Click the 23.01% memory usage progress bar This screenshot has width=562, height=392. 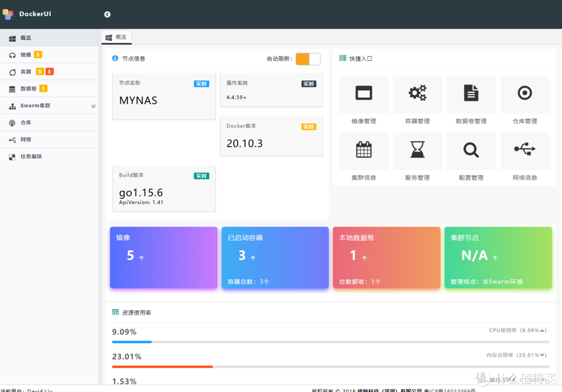pyautogui.click(x=331, y=367)
